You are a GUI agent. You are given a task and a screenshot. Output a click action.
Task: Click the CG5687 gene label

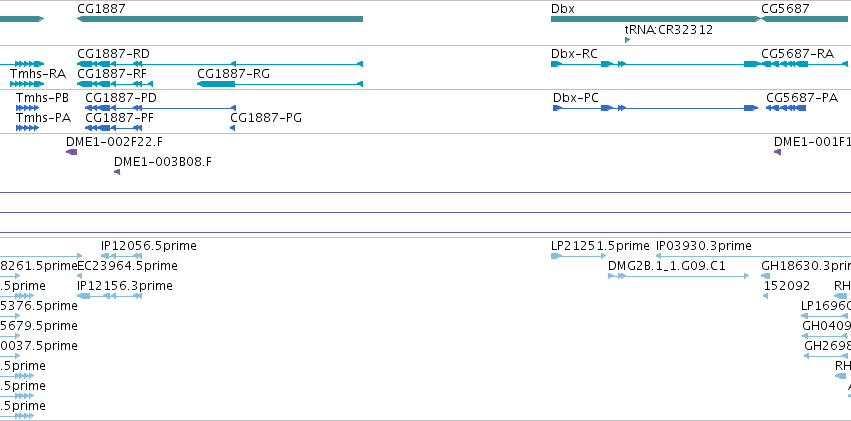(x=785, y=9)
